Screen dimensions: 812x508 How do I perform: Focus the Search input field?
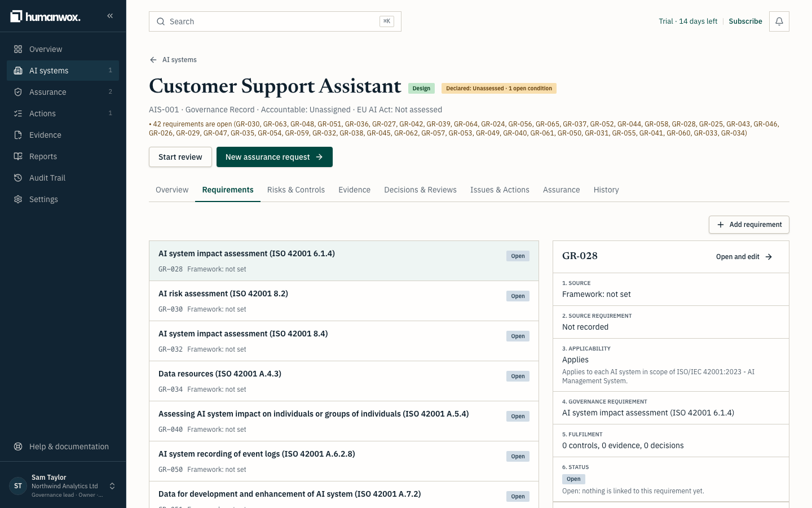click(x=275, y=21)
